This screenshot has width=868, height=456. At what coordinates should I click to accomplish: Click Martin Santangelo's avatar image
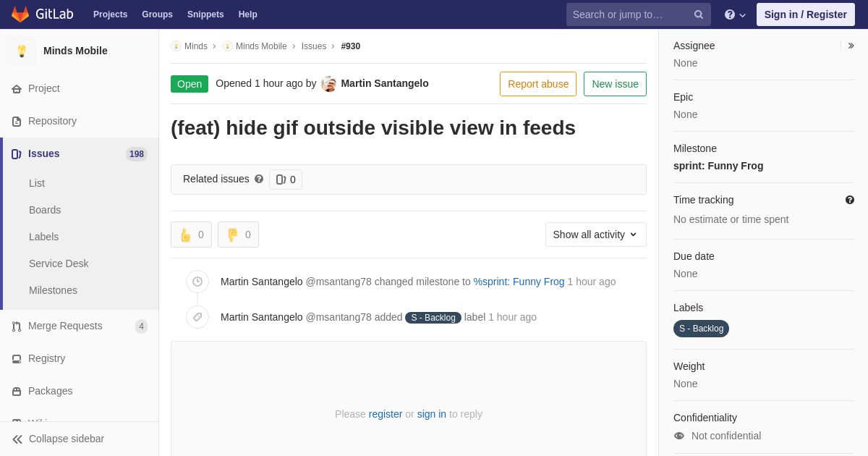tap(329, 84)
